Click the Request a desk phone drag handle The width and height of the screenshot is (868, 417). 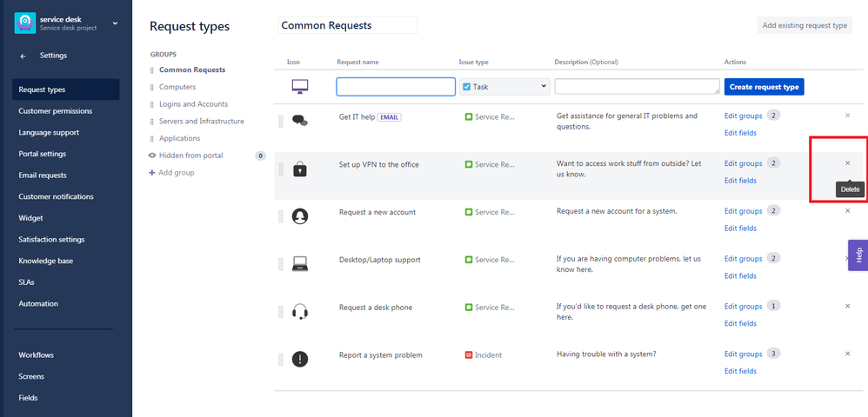[281, 311]
